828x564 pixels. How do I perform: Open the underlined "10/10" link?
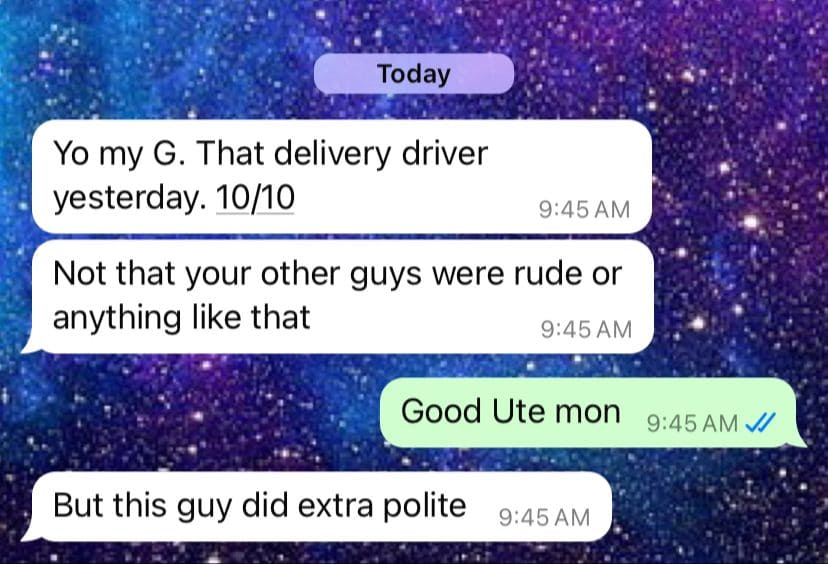click(x=255, y=198)
